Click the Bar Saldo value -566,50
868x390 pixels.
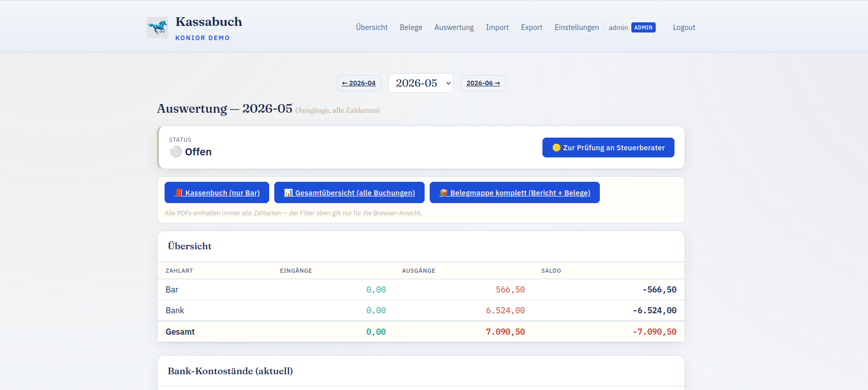[x=660, y=289]
